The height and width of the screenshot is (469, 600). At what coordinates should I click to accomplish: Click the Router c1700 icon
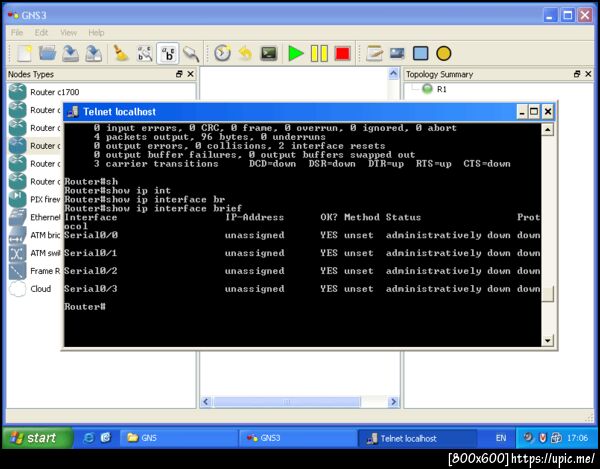pos(17,92)
